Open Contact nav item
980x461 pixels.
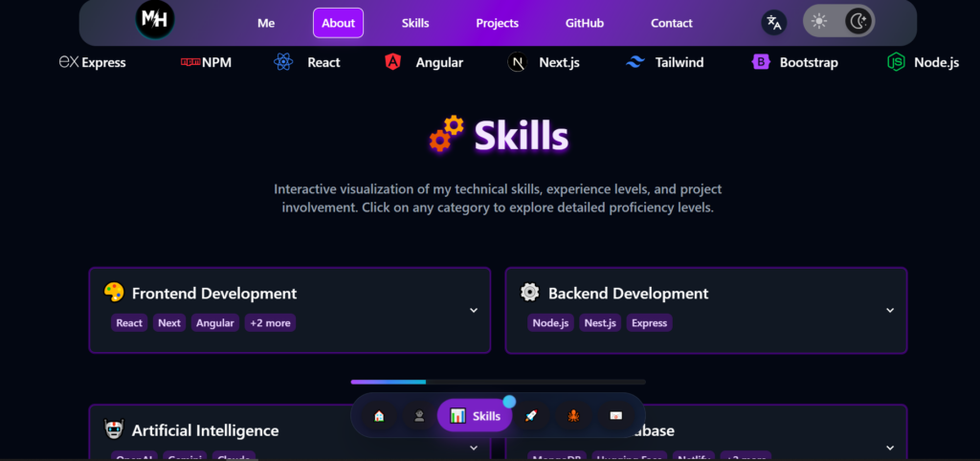672,23
